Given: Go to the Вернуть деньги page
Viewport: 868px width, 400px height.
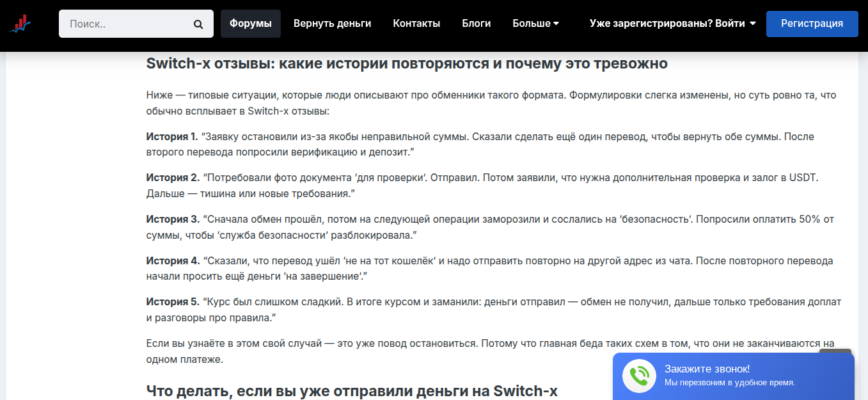Looking at the screenshot, I should click(332, 24).
